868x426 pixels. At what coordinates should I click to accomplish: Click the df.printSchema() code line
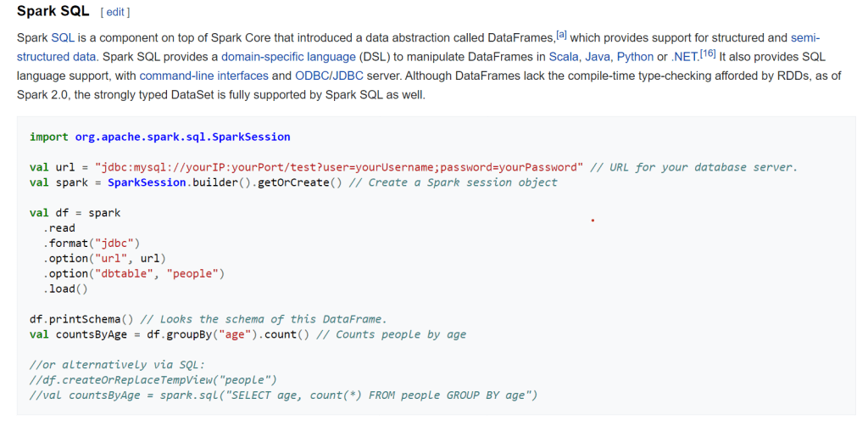coord(81,319)
